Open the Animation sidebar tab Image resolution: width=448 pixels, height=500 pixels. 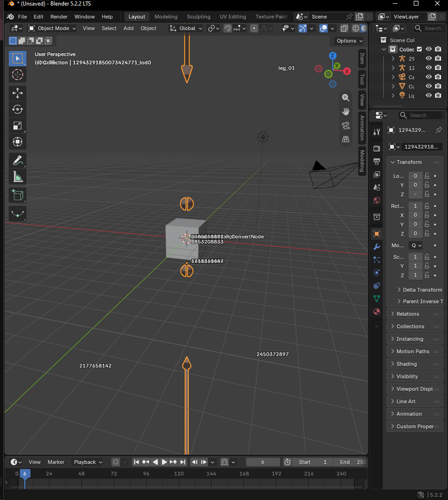click(362, 127)
